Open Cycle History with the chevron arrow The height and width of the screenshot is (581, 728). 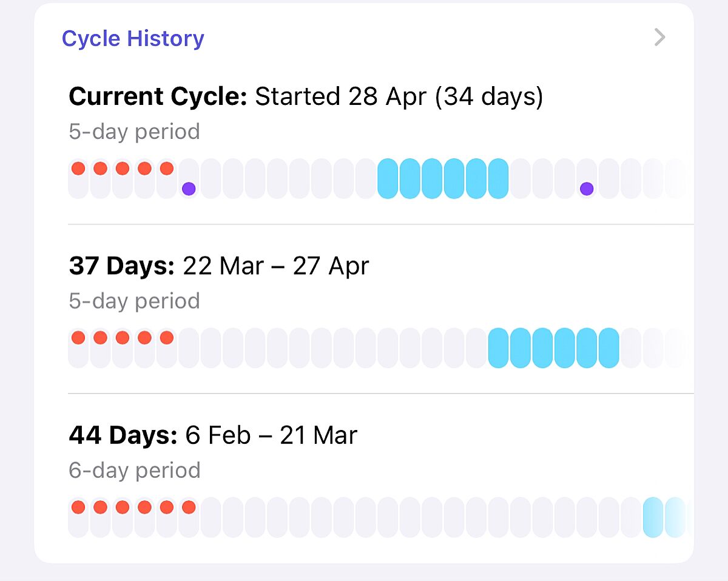pos(659,38)
